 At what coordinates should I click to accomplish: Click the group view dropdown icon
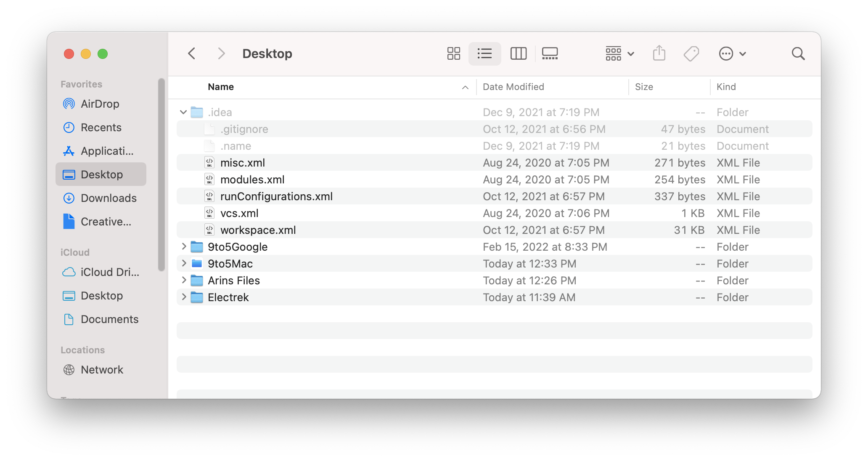click(x=619, y=53)
